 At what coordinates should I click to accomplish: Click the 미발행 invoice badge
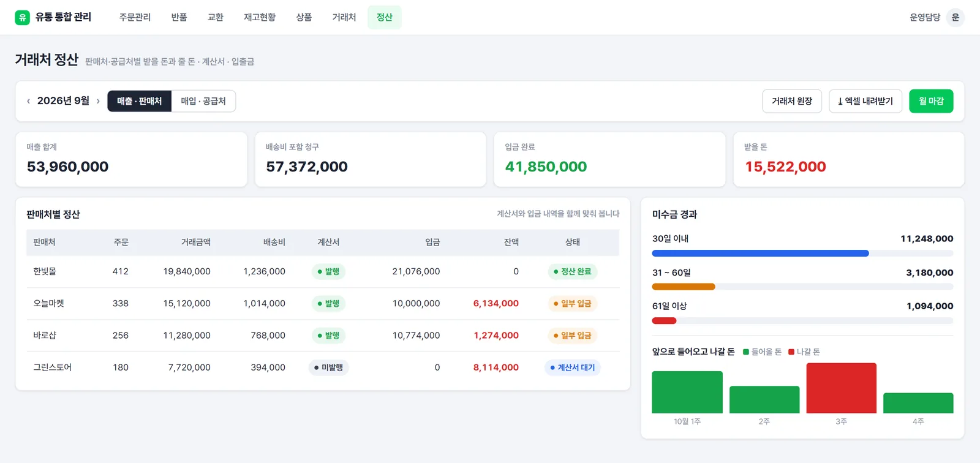click(x=328, y=367)
